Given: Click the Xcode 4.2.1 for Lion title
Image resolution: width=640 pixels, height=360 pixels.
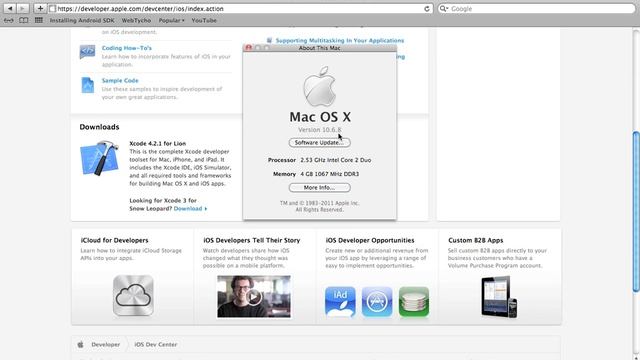Looking at the screenshot, I should [x=158, y=143].
